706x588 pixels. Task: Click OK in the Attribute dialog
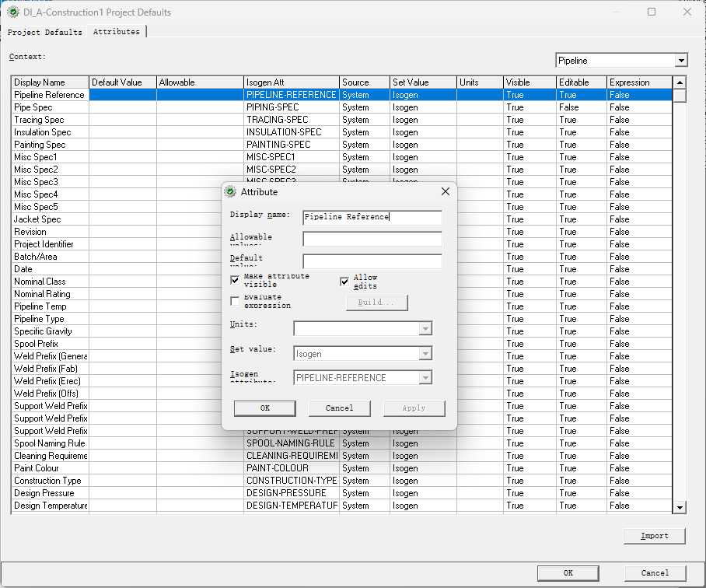(264, 408)
